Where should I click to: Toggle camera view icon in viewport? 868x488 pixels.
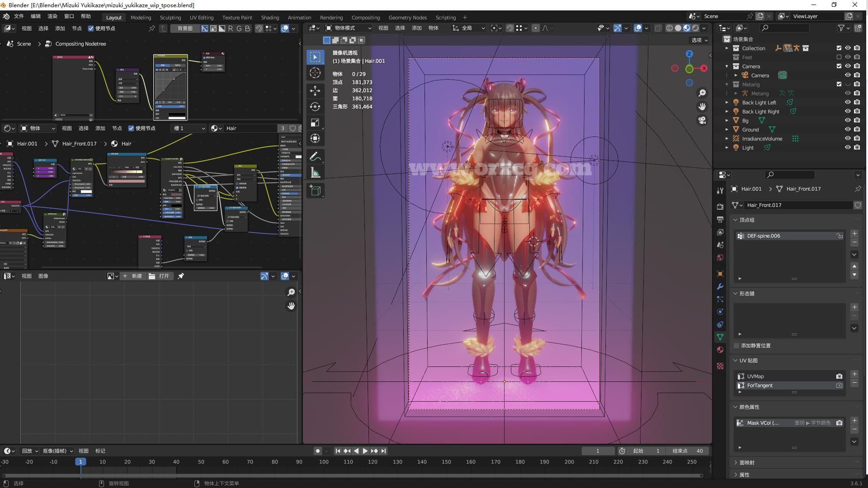(x=702, y=120)
